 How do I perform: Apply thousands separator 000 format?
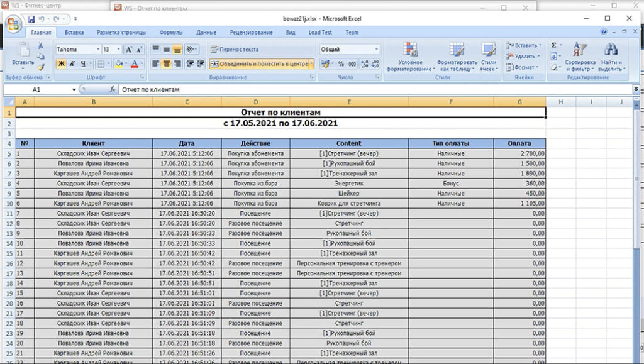[352, 63]
